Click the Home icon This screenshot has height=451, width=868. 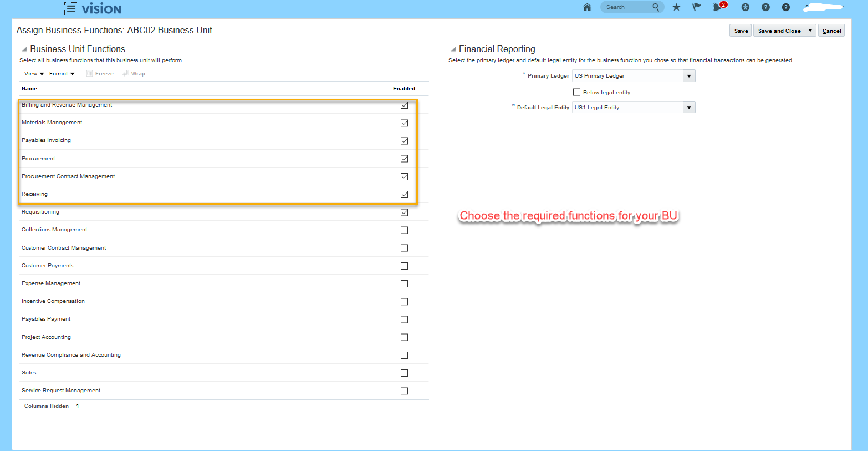click(x=587, y=7)
